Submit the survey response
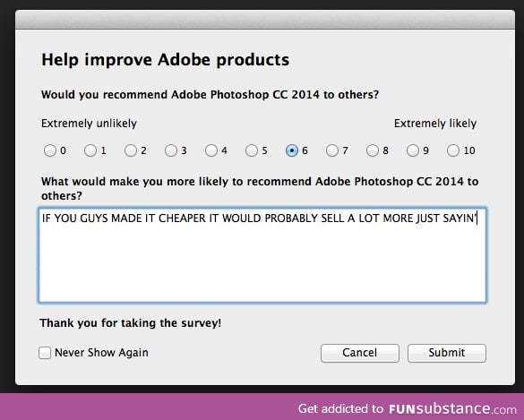Viewport: 524px width, 420px height. pos(447,353)
